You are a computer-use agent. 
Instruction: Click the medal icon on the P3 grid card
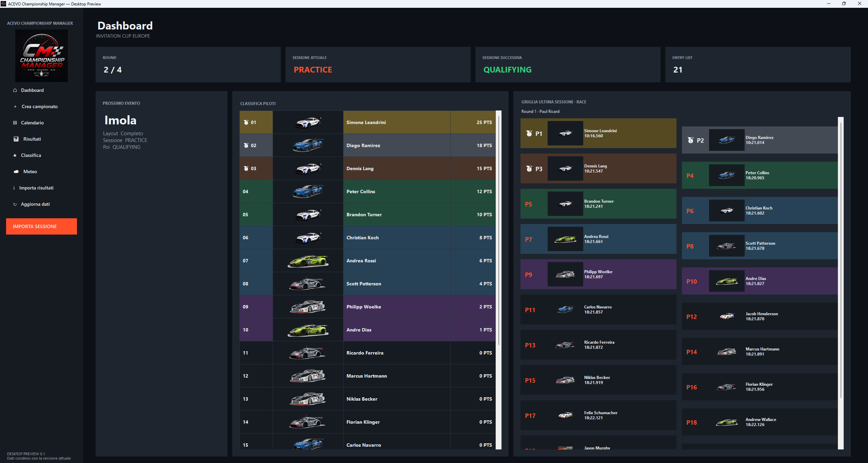(x=529, y=169)
